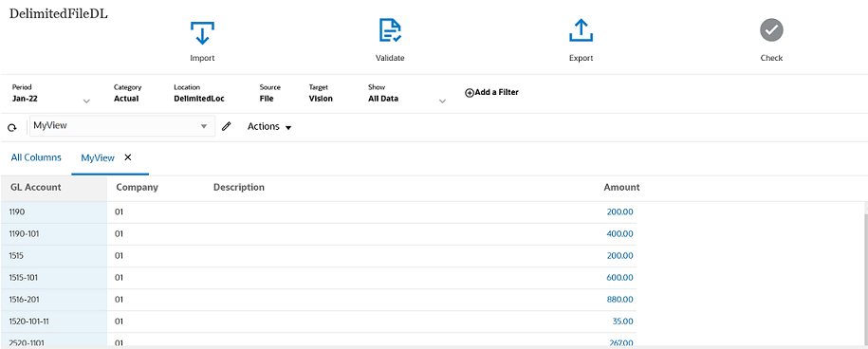Viewport: 868px width, 349px height.
Task: Click the Amount column header
Action: [621, 187]
